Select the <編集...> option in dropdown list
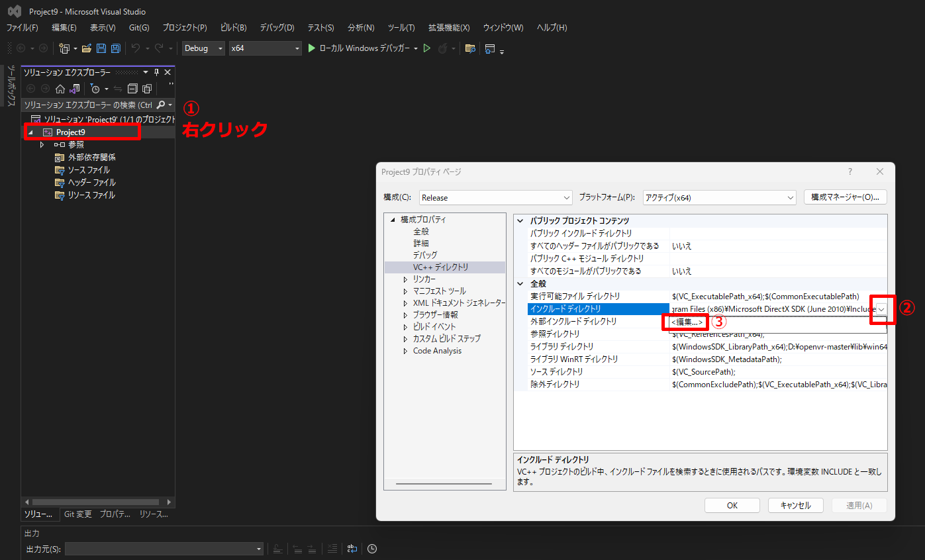This screenshot has width=925, height=560. (687, 322)
